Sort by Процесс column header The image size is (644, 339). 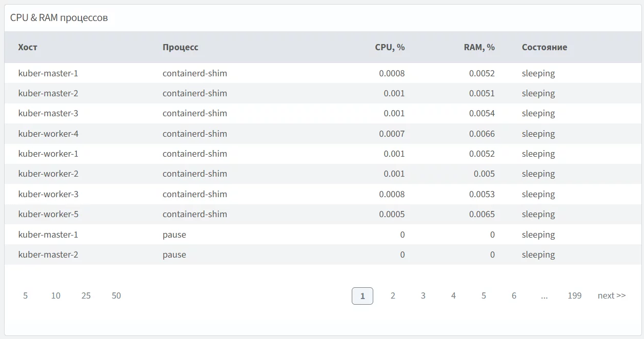tap(180, 47)
